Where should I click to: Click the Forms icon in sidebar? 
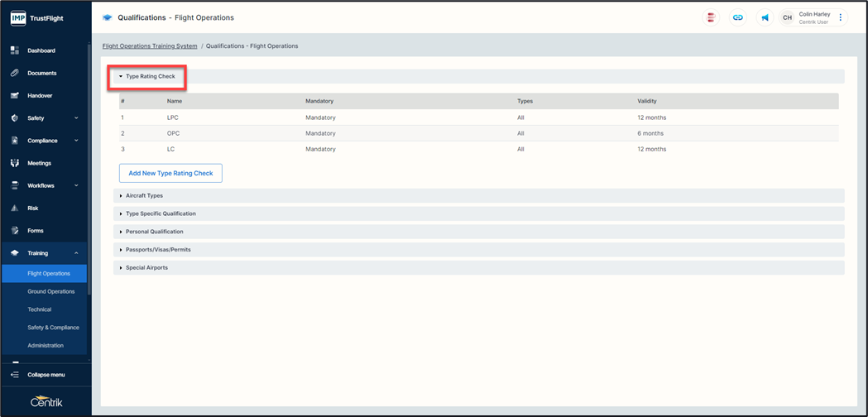click(x=15, y=231)
